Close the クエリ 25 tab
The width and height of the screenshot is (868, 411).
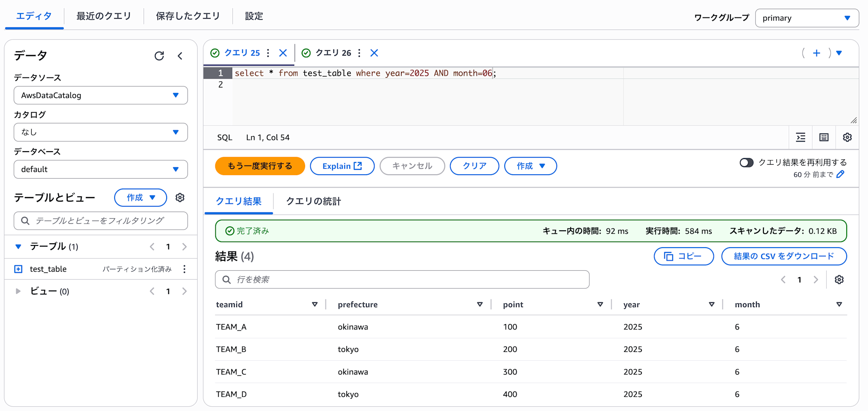tap(283, 53)
